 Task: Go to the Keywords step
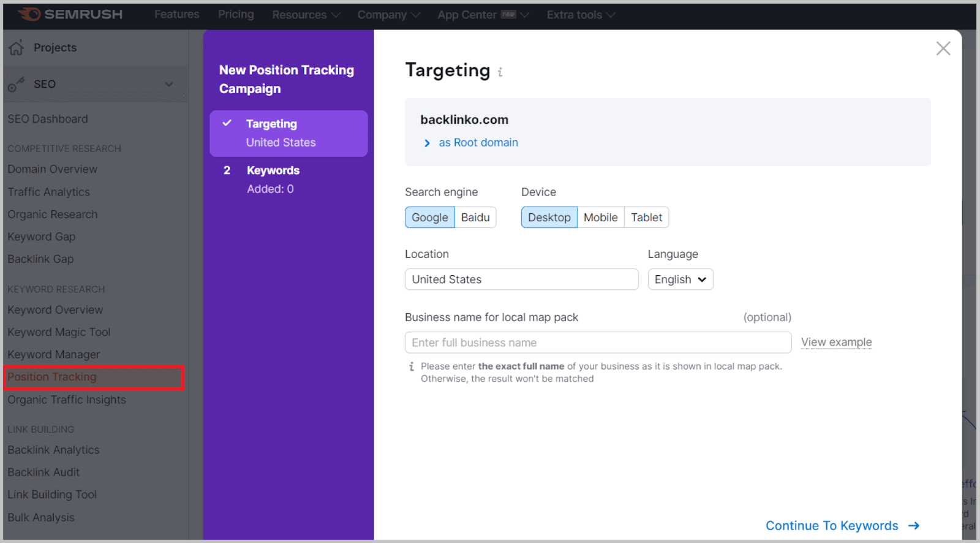click(x=288, y=180)
